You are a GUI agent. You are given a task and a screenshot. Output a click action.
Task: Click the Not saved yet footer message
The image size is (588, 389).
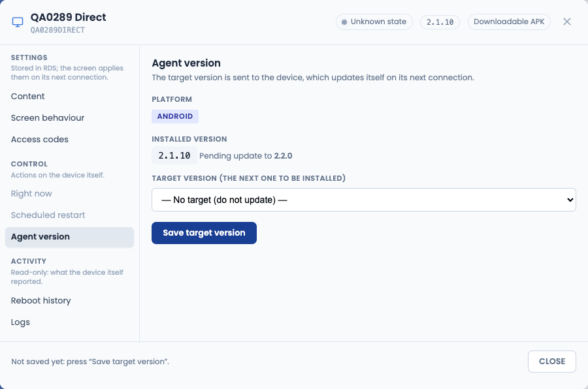coord(90,362)
